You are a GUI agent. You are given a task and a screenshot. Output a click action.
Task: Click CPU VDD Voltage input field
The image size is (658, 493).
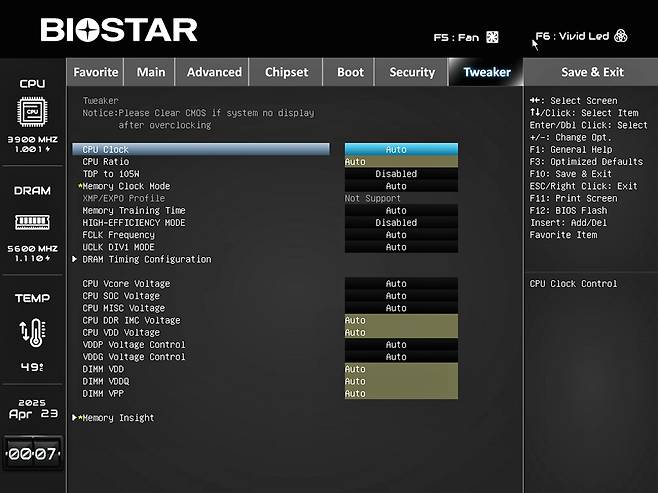401,332
